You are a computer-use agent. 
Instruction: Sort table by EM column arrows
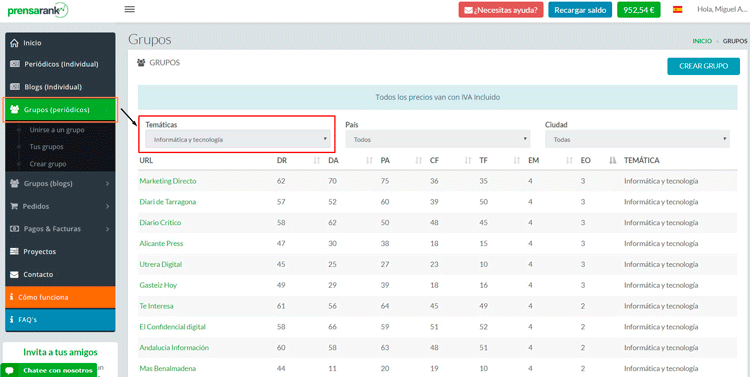tap(569, 161)
